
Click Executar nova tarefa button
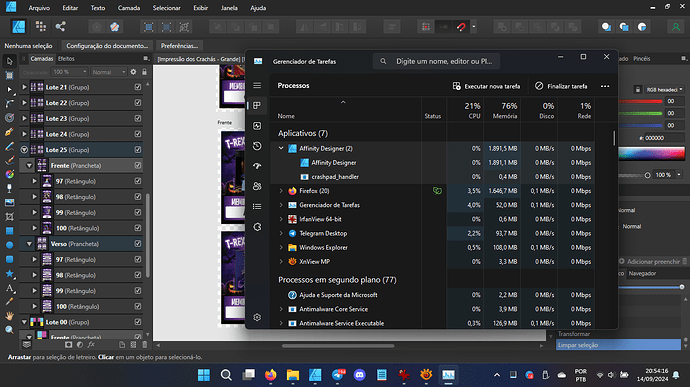pyautogui.click(x=486, y=86)
